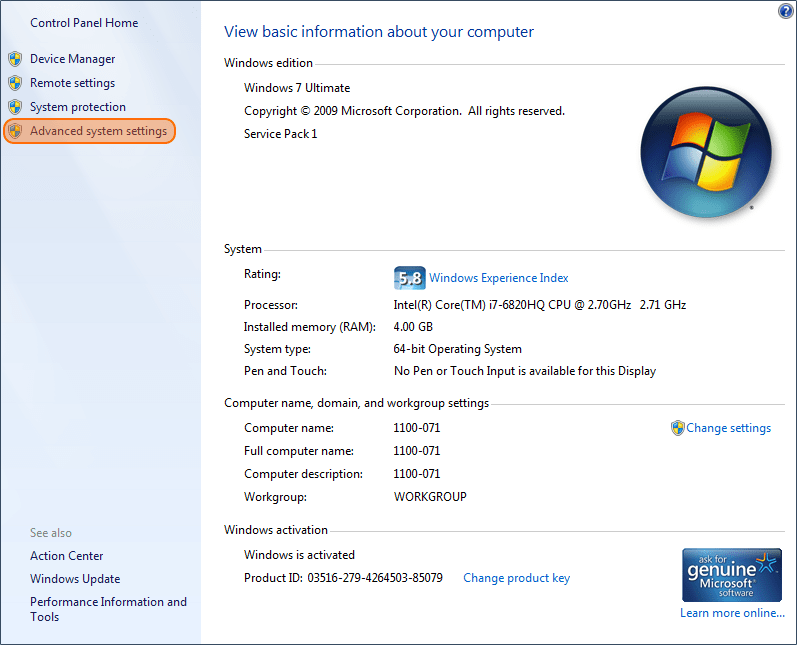The height and width of the screenshot is (645, 797).
Task: Click the Full computer name value 1100-071
Action: coord(416,451)
